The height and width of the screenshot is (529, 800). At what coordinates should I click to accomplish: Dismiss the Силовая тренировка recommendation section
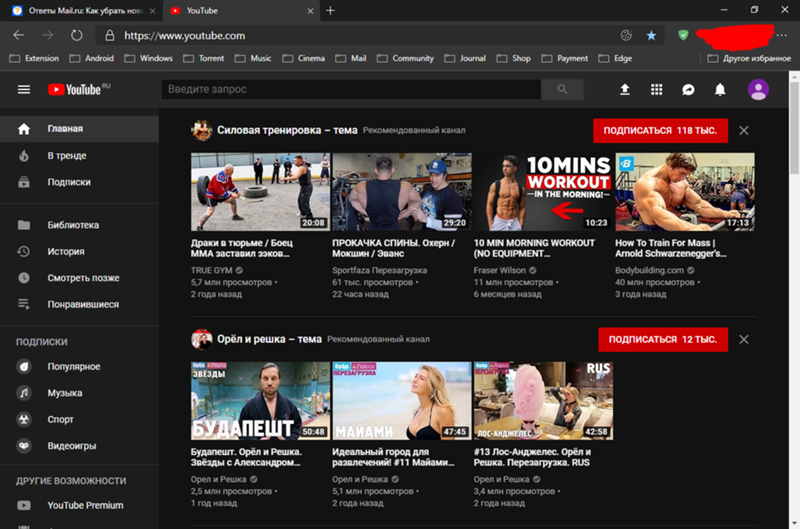pyautogui.click(x=744, y=131)
